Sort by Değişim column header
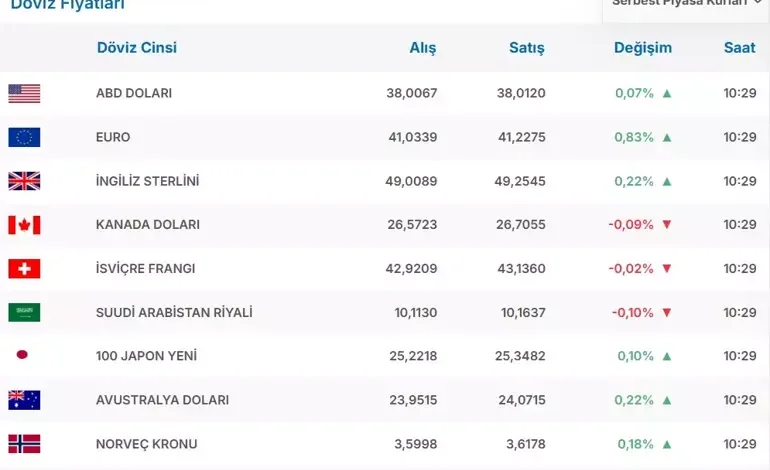Viewport: 770px width, 470px height. point(643,48)
